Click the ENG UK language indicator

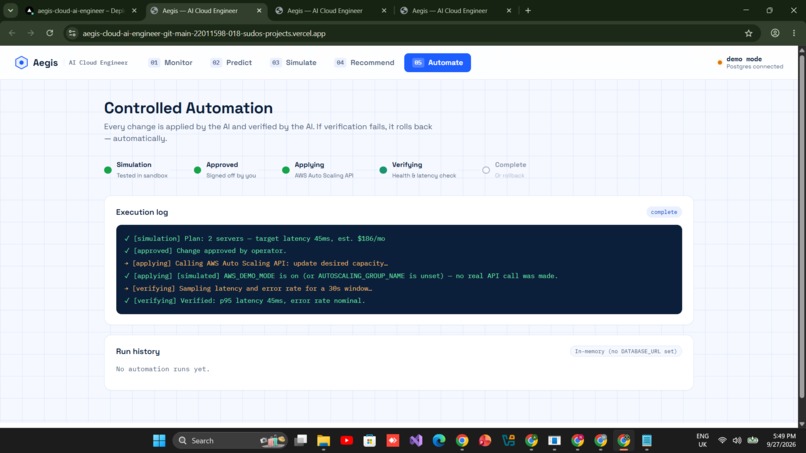coord(702,441)
